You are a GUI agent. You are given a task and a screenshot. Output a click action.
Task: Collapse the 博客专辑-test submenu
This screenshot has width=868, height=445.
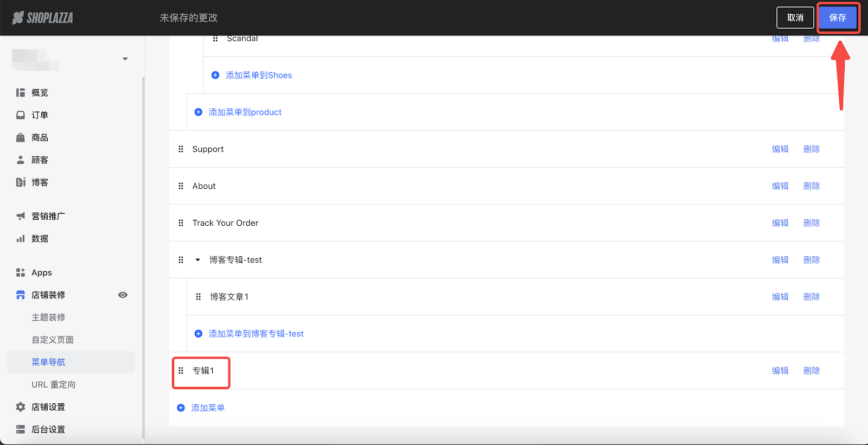198,260
